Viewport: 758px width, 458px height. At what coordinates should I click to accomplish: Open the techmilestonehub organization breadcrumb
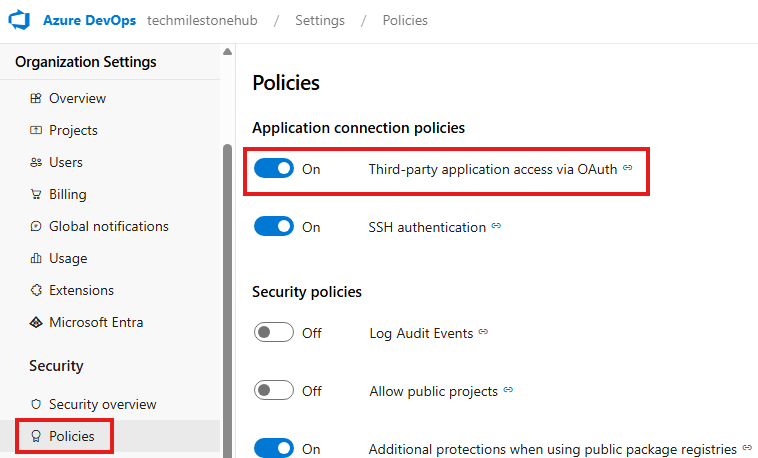tap(202, 20)
